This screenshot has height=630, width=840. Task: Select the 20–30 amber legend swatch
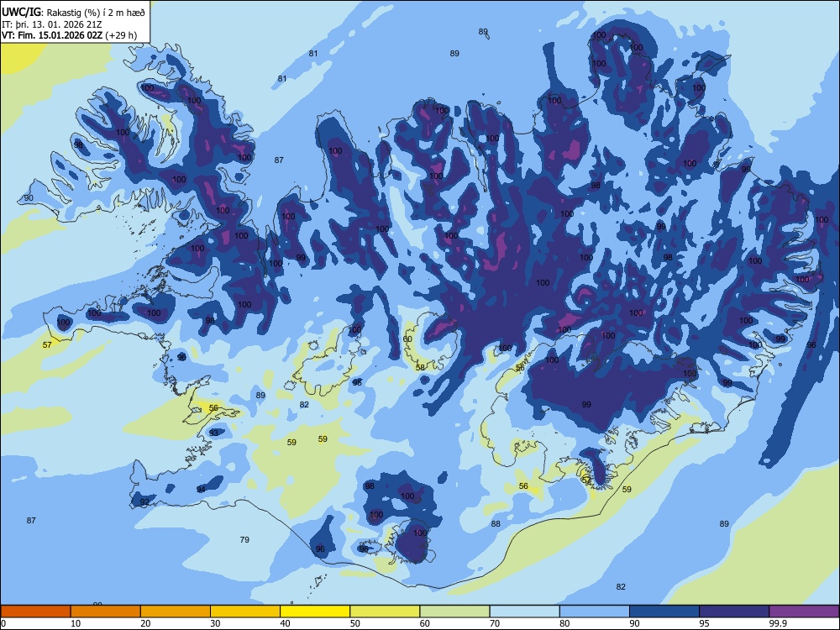click(176, 612)
